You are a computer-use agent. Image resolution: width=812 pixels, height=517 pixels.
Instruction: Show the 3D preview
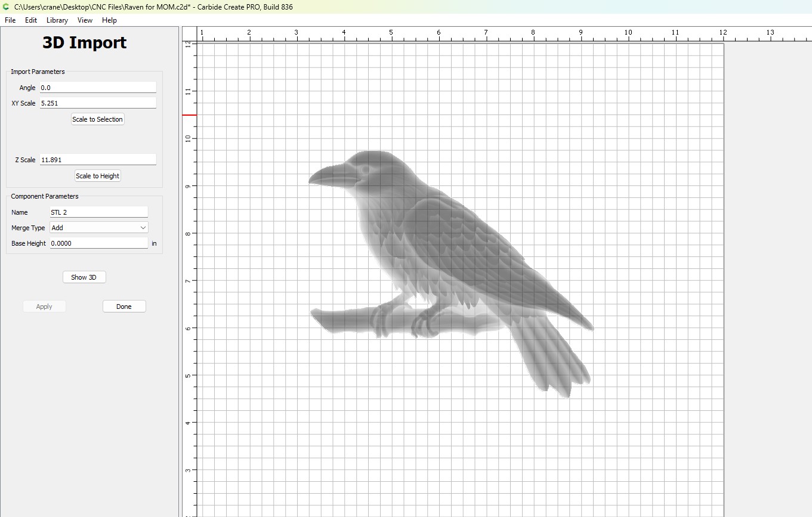[84, 277]
